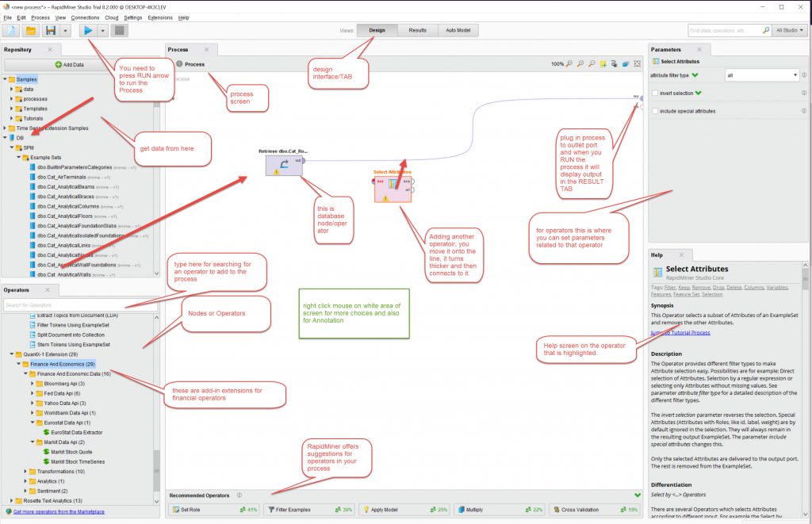This screenshot has height=524, width=812.
Task: Click the Add Data button
Action: coord(70,64)
